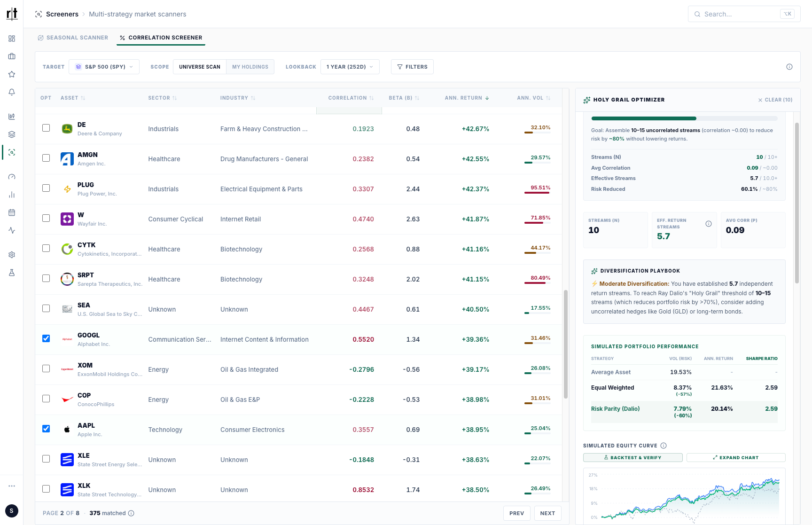Check the CYTK row checkbox
812x525 pixels.
tap(46, 248)
